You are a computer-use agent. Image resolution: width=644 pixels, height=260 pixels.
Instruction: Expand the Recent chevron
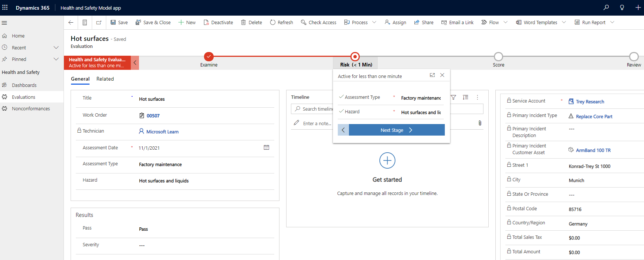(56, 48)
